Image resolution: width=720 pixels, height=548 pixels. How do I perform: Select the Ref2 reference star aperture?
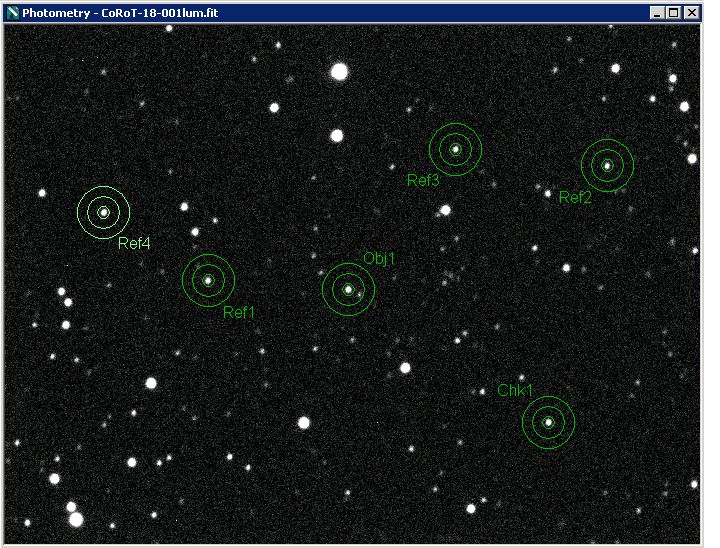607,165
